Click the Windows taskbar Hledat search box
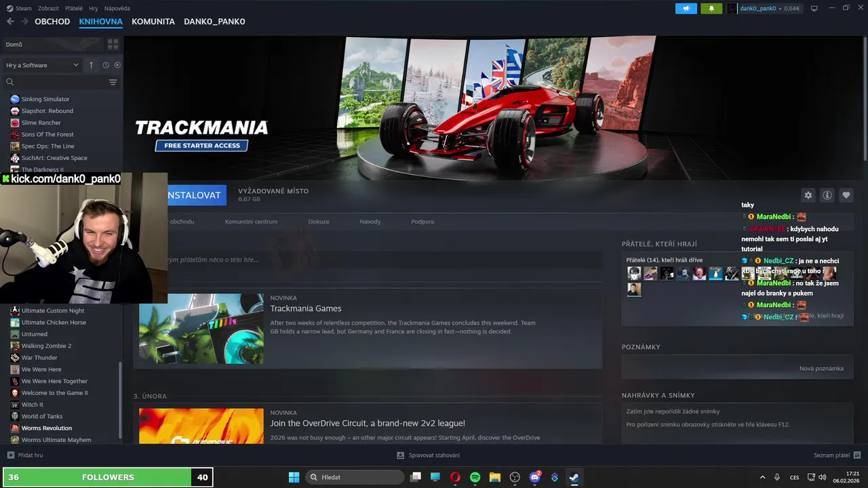Image resolution: width=868 pixels, height=488 pixels. click(x=355, y=477)
